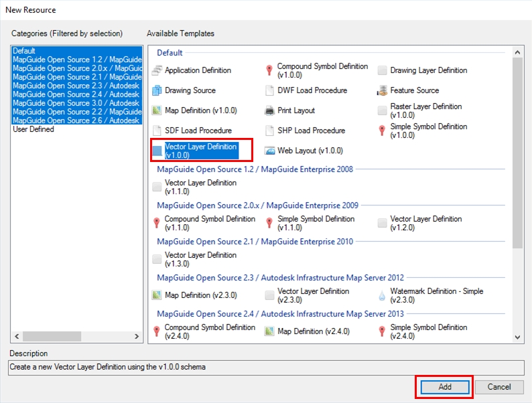
Task: Choose the Drawing Source template icon
Action: pos(157,90)
